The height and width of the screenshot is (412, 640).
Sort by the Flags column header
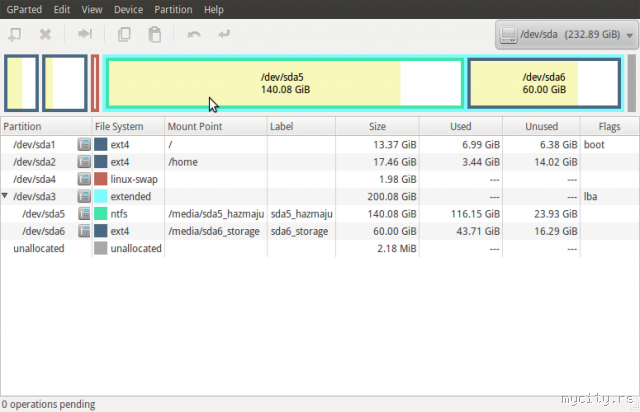609,127
